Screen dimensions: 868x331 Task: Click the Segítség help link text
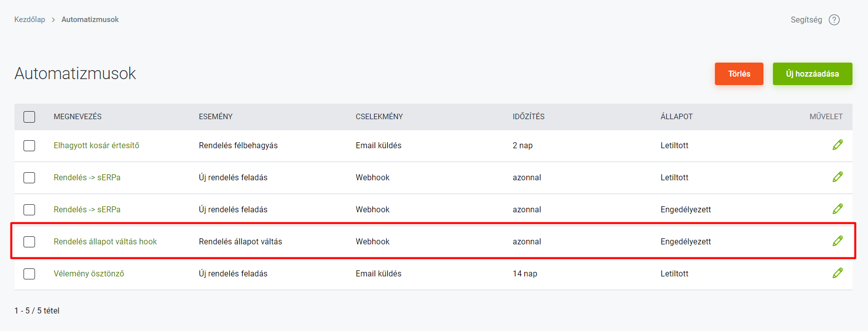pos(806,20)
